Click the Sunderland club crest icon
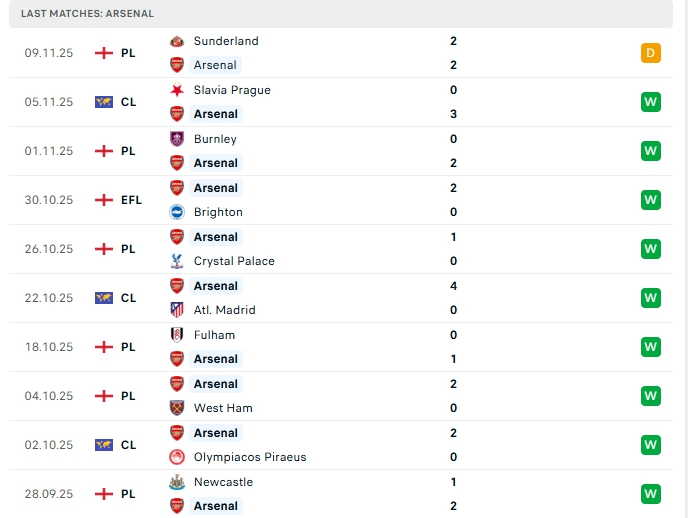Viewport: 688px width, 518px height. click(177, 41)
